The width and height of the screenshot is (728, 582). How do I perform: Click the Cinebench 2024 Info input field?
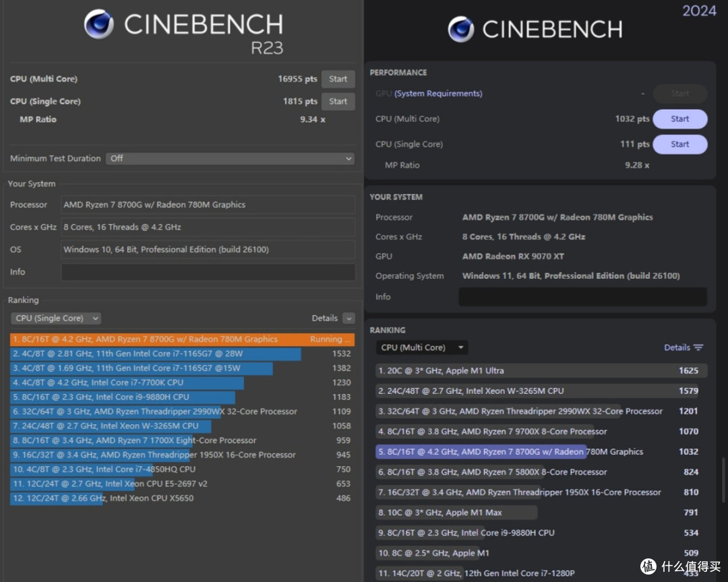(x=582, y=296)
